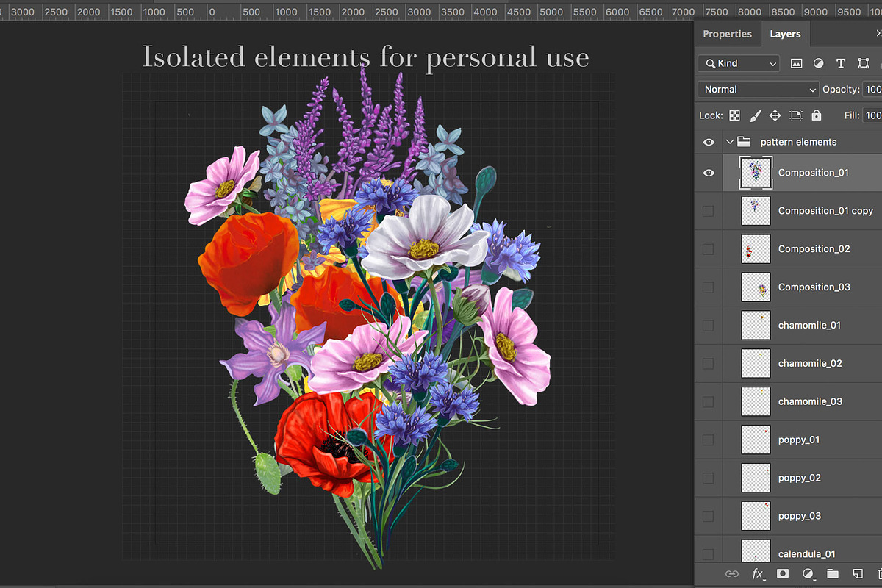The width and height of the screenshot is (882, 588).
Task: Hide the pattern elements group
Action: (709, 142)
